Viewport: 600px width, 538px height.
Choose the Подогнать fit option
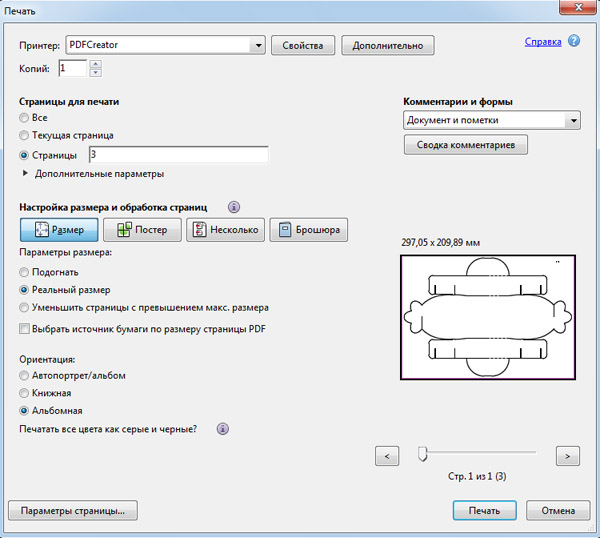coord(25,272)
